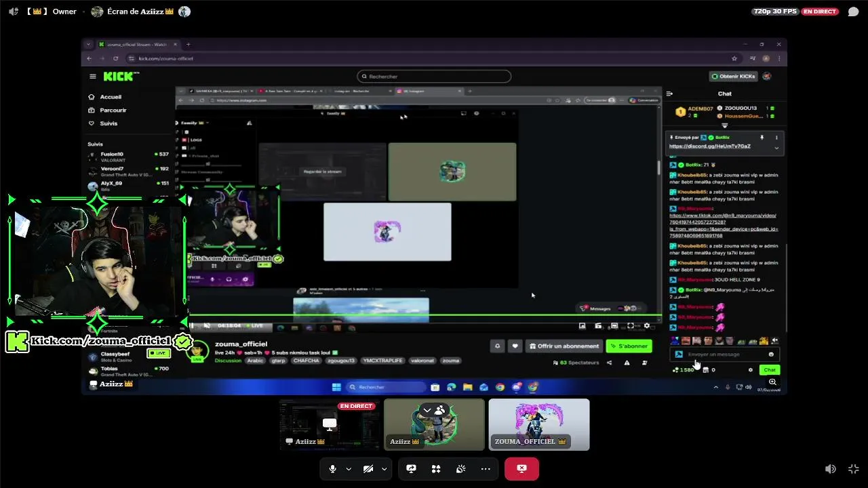Click the Arabic tag under the stream title

click(x=255, y=361)
